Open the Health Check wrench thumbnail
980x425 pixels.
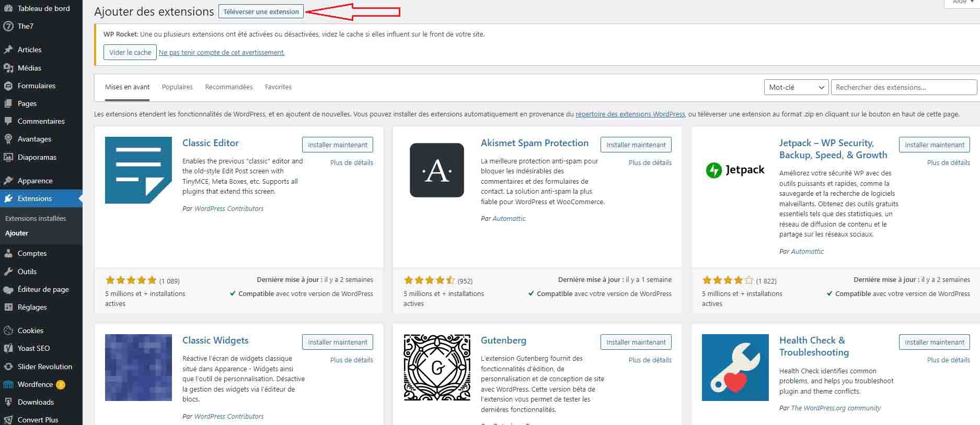[x=735, y=368]
